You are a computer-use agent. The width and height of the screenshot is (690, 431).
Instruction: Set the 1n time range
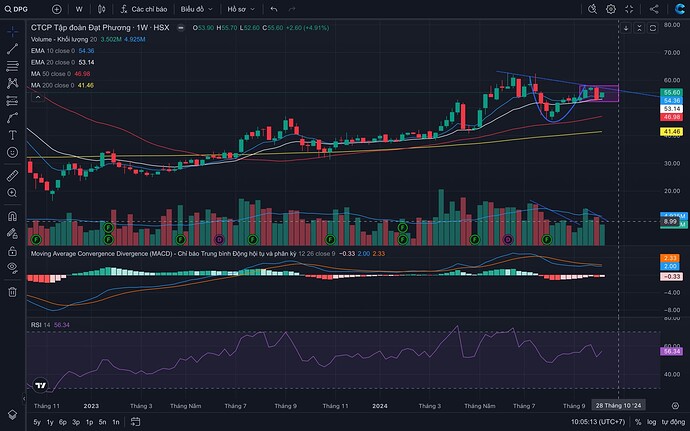[116, 422]
